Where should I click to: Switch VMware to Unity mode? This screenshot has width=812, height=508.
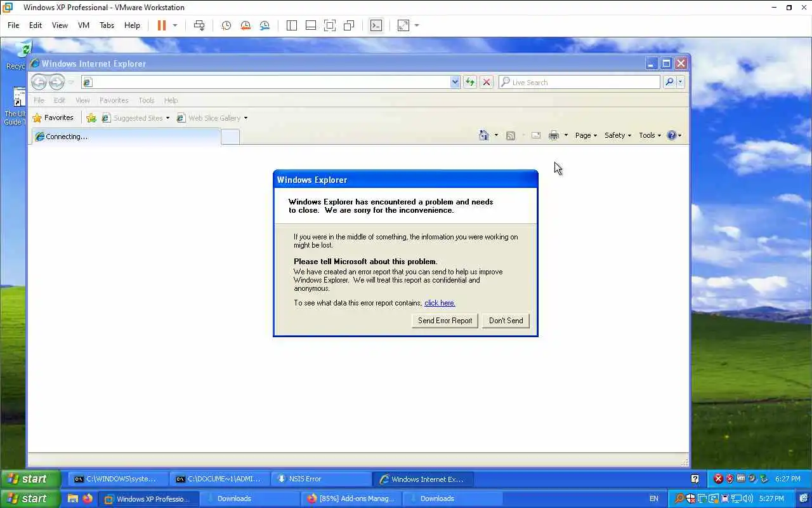(349, 25)
